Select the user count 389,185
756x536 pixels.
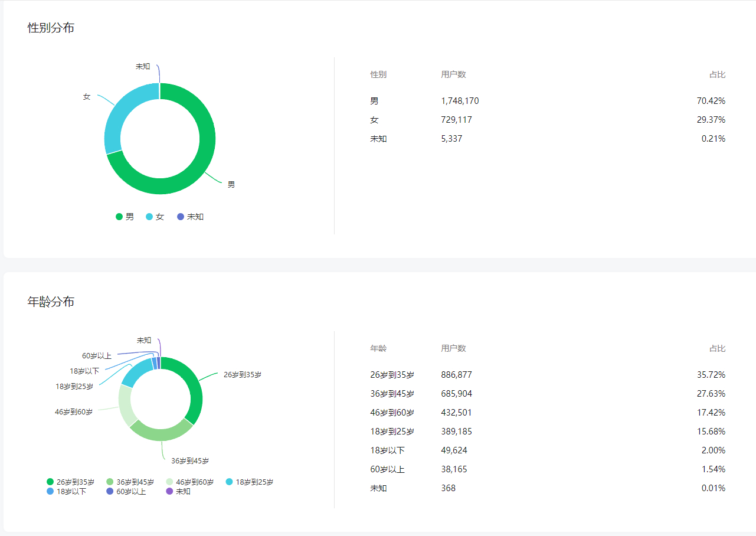click(456, 432)
